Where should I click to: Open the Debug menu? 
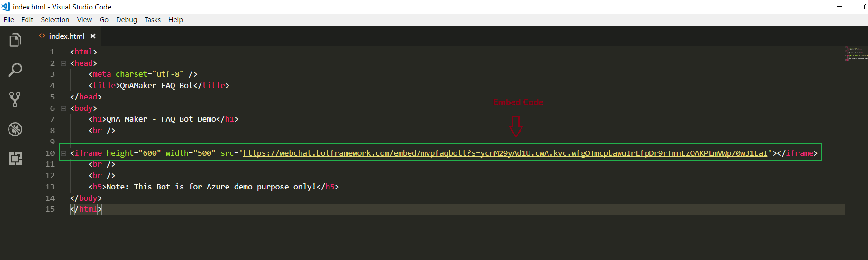tap(127, 20)
